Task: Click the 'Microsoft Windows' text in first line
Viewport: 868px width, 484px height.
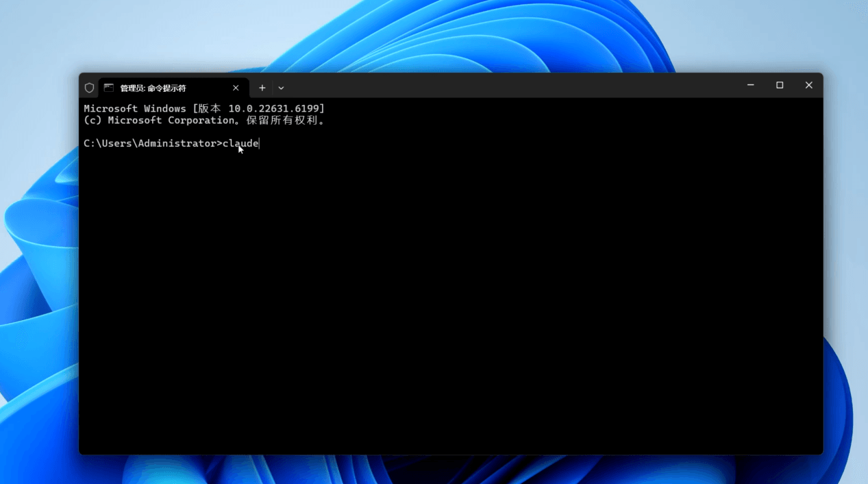Action: pos(134,109)
